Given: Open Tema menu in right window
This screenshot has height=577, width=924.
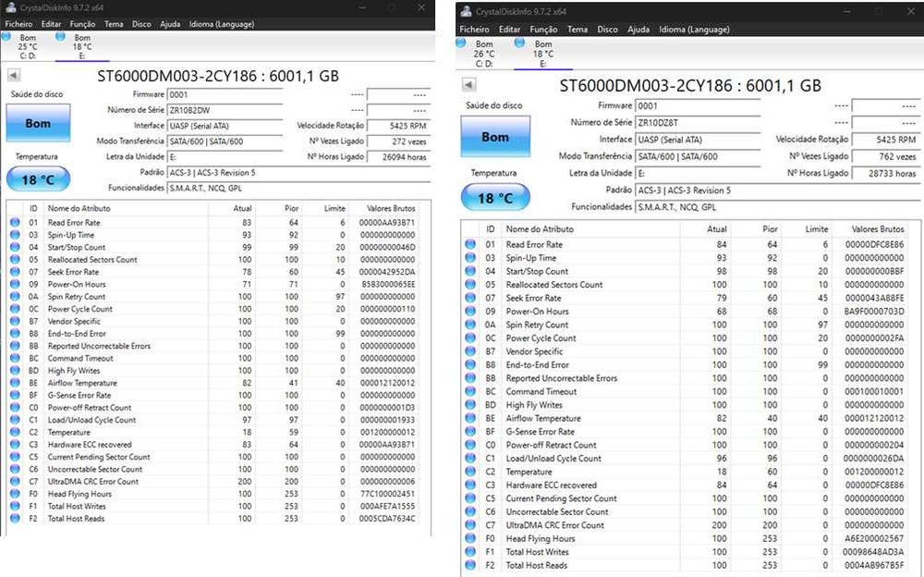Looking at the screenshot, I should (577, 29).
